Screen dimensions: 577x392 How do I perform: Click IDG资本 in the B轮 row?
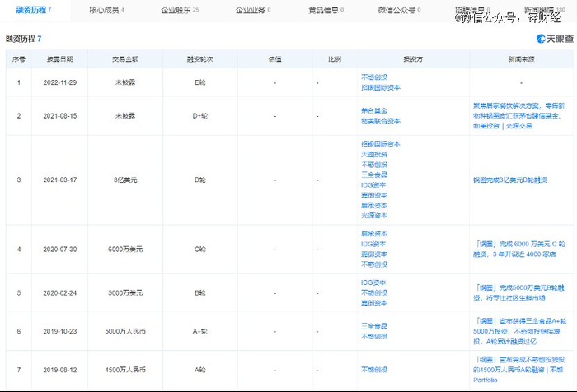(x=373, y=282)
